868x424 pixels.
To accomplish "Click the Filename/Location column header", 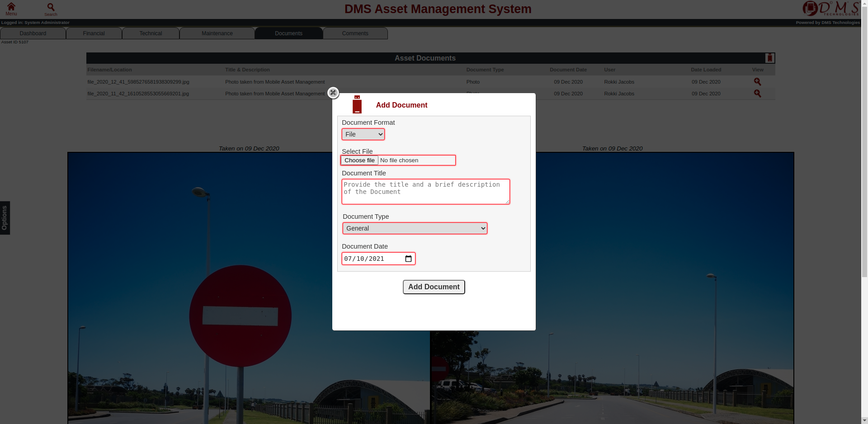I will 109,70.
